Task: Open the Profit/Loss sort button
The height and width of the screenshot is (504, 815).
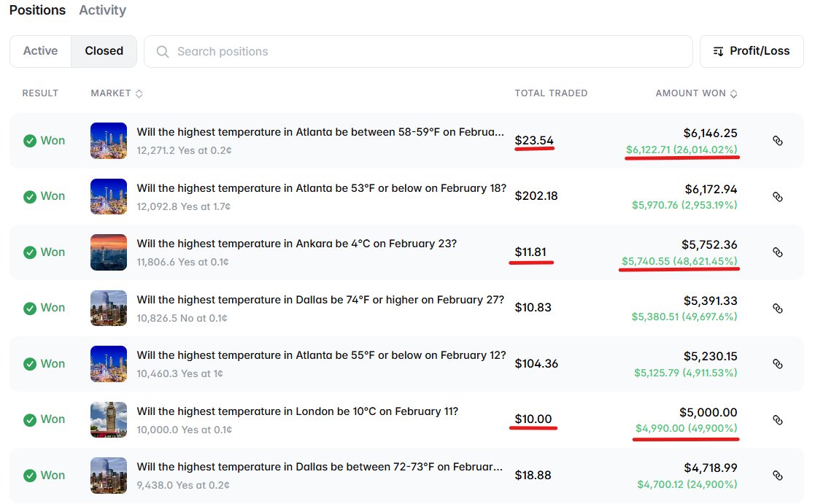Action: click(751, 51)
